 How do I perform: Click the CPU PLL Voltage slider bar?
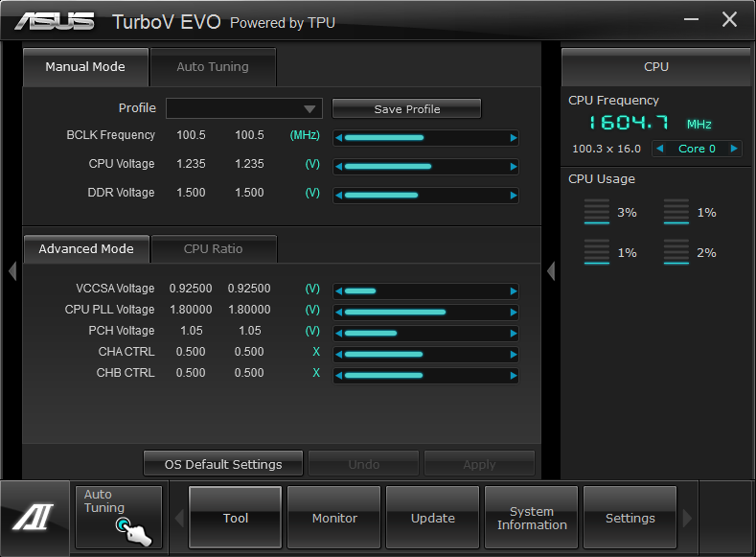pyautogui.click(x=426, y=313)
